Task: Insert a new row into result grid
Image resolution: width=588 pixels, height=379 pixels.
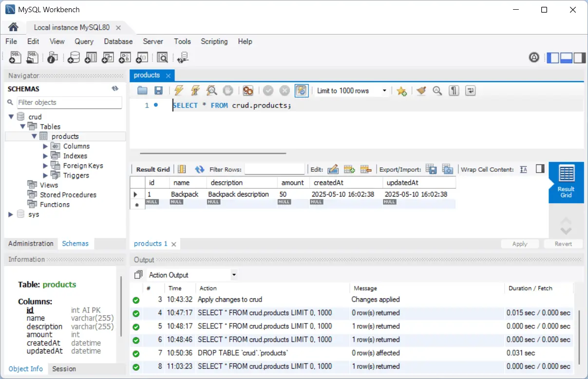Action: pyautogui.click(x=349, y=169)
